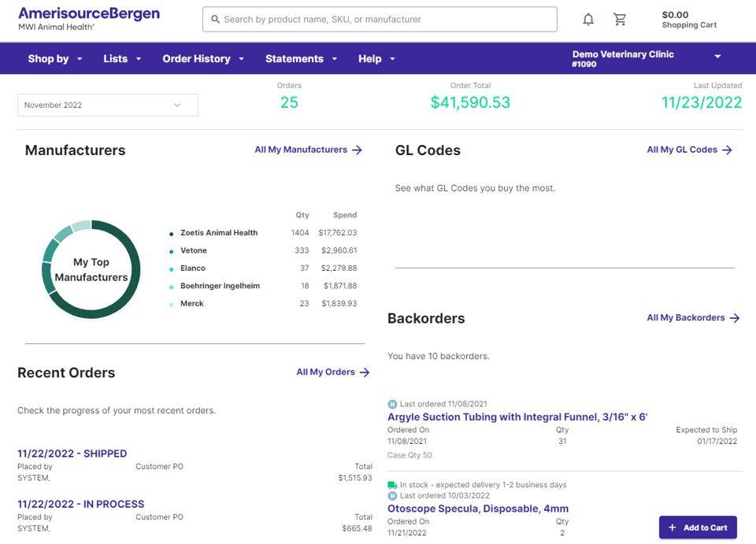Click arrow next to All My GL Codes
Image resolution: width=756 pixels, height=544 pixels.
coord(727,150)
